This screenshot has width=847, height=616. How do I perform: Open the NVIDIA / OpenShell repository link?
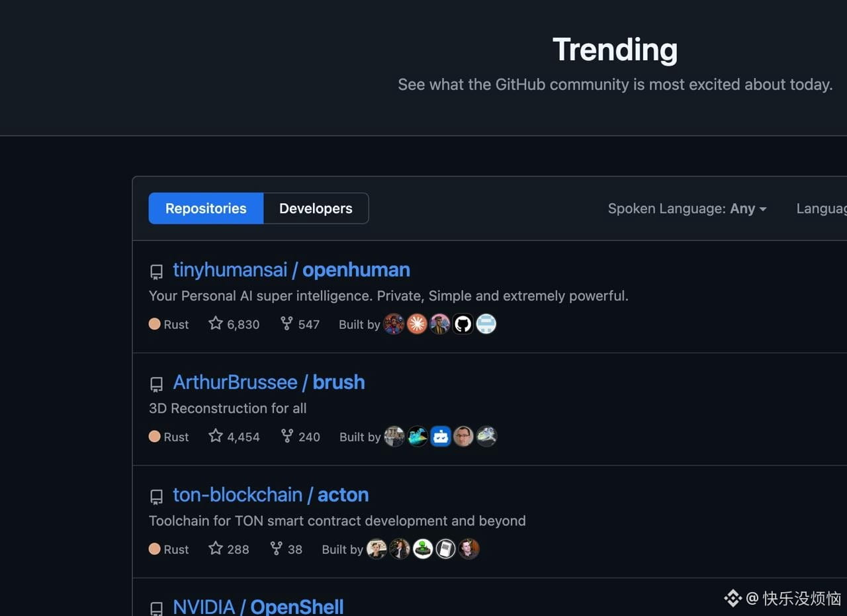[x=258, y=607]
